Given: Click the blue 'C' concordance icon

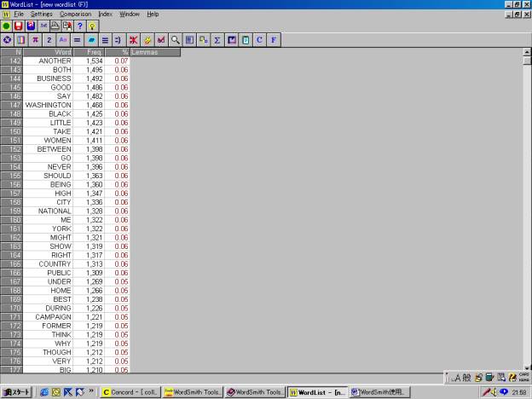Looking at the screenshot, I should [259, 40].
